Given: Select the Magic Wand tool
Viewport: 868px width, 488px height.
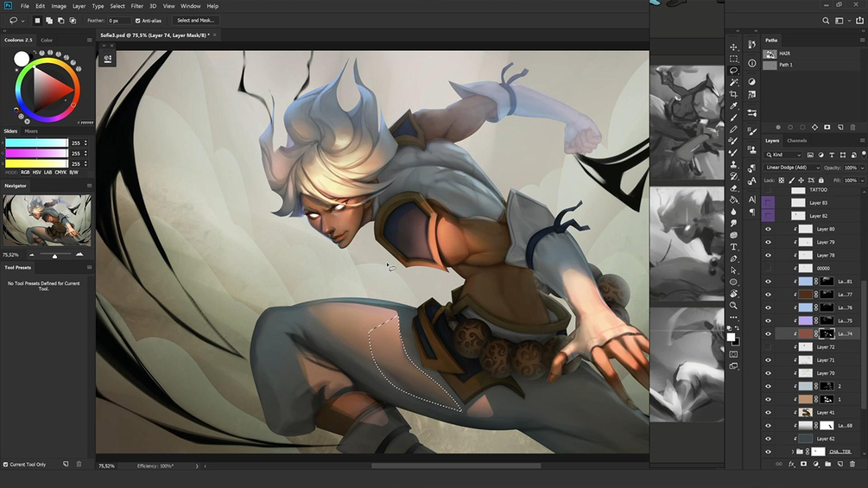Looking at the screenshot, I should point(733,82).
